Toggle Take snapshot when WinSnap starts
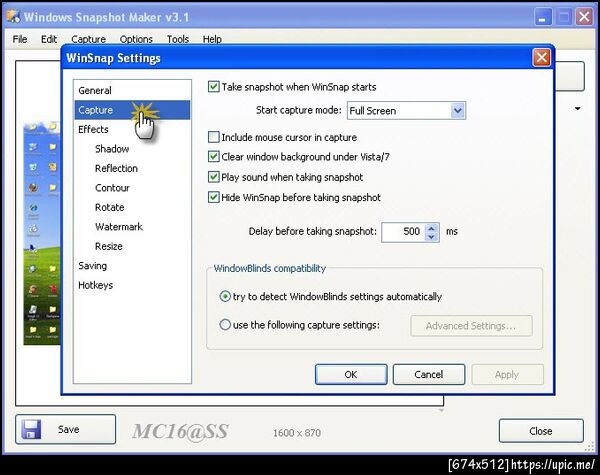The height and width of the screenshot is (475, 600). click(214, 87)
